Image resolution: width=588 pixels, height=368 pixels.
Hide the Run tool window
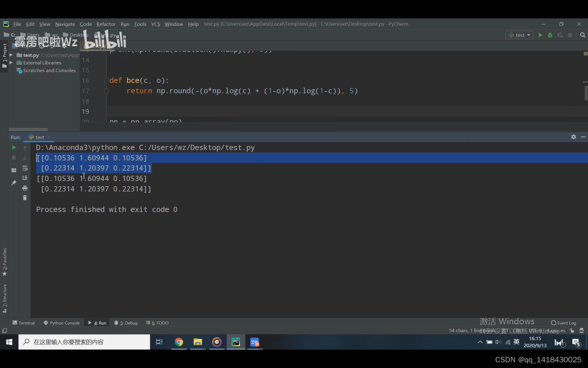coord(583,137)
